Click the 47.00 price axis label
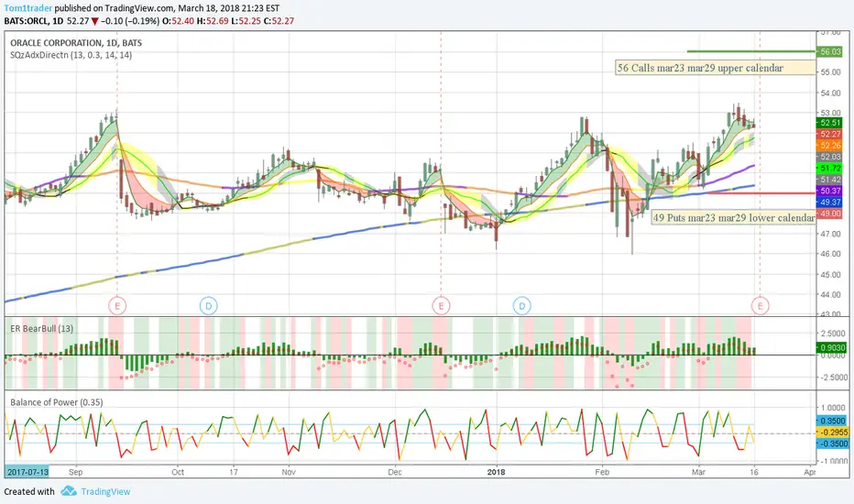Screen dimensions: 854x504 (831, 234)
